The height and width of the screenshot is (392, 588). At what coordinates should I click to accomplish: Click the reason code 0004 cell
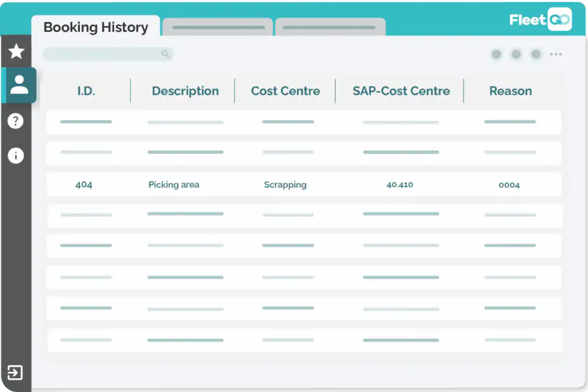(509, 185)
